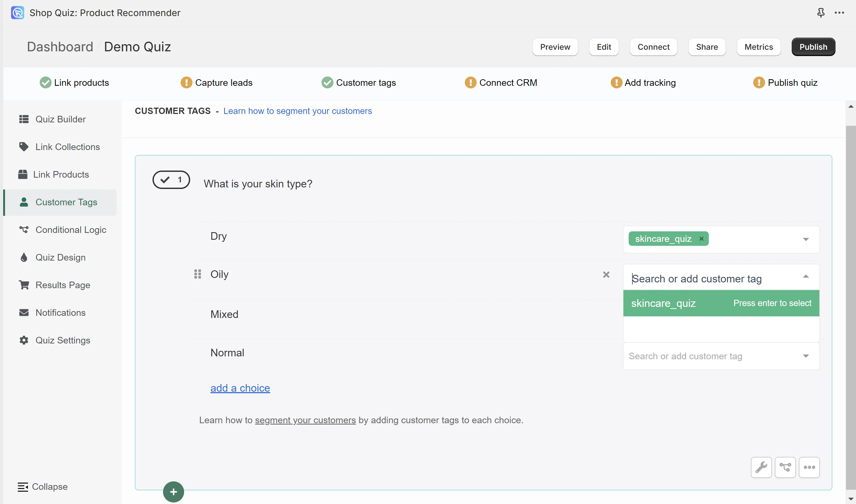Open question settings with the wrench icon
Screen dimensions: 856x504
tap(761, 467)
